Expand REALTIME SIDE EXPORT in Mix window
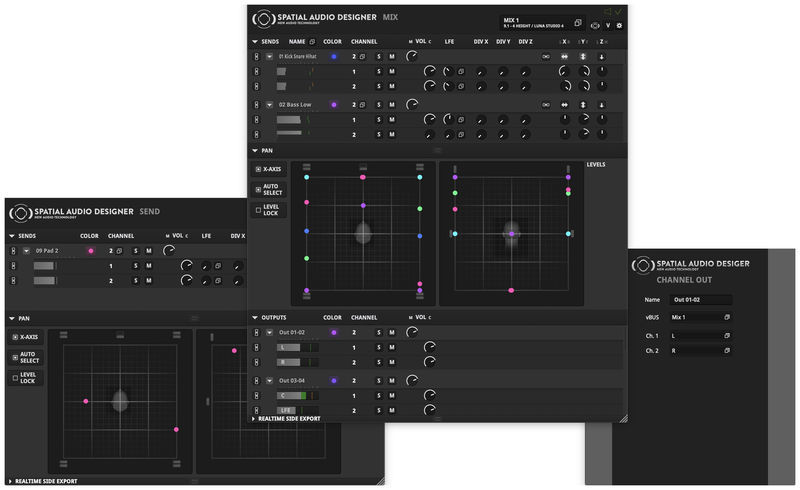The height and width of the screenshot is (490, 800). [254, 419]
